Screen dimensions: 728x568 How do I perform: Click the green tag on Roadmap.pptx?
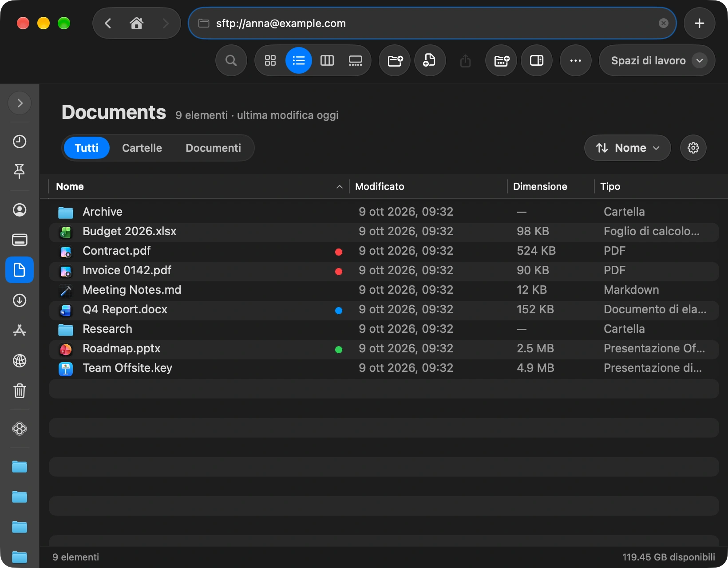[339, 350]
